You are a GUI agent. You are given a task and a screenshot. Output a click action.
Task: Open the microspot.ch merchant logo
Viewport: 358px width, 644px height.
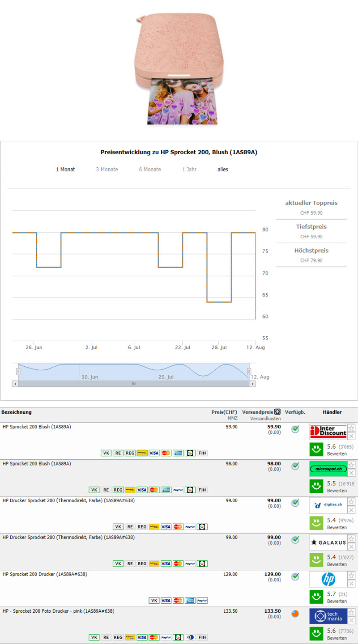point(328,469)
